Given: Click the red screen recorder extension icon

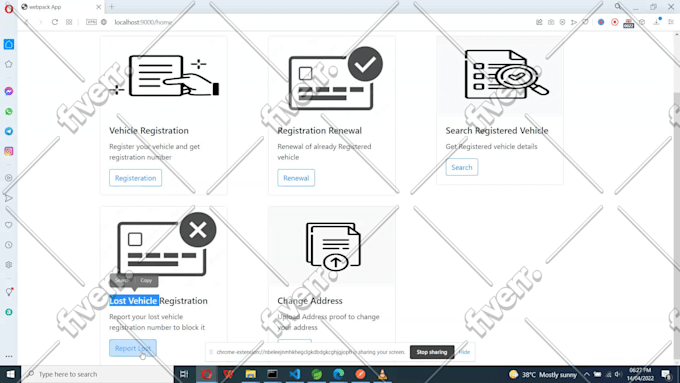Looking at the screenshot, I should point(615,22).
